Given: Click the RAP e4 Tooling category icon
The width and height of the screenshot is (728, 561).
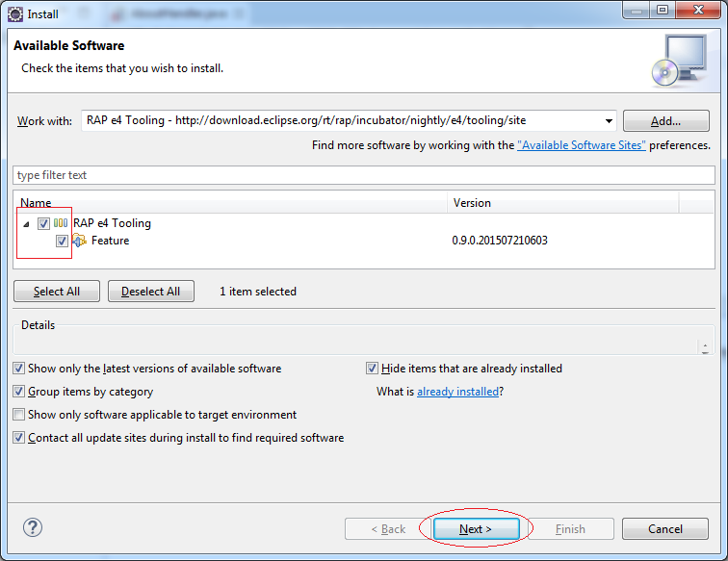Looking at the screenshot, I should point(61,223).
